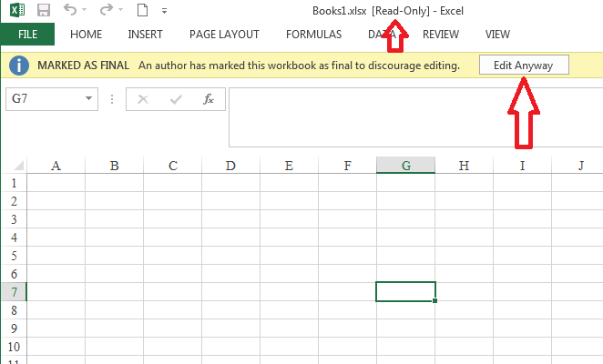This screenshot has height=364, width=603.
Task: Redo the last action
Action: point(107,9)
